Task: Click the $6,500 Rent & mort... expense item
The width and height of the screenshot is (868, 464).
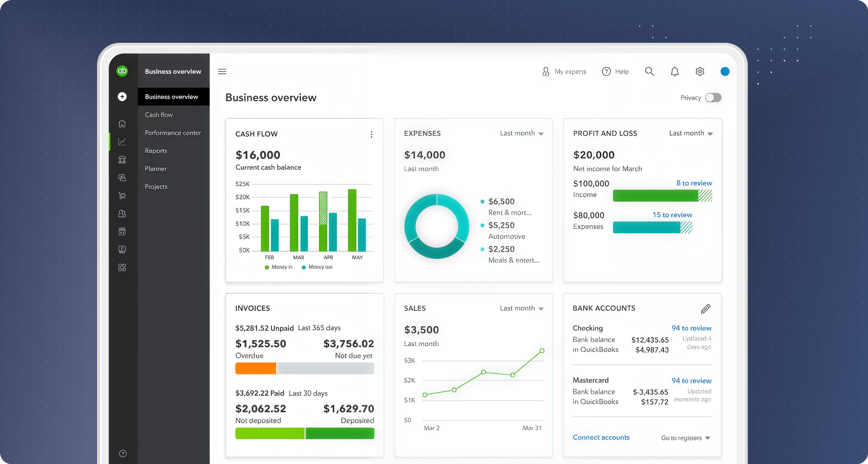Action: (506, 207)
